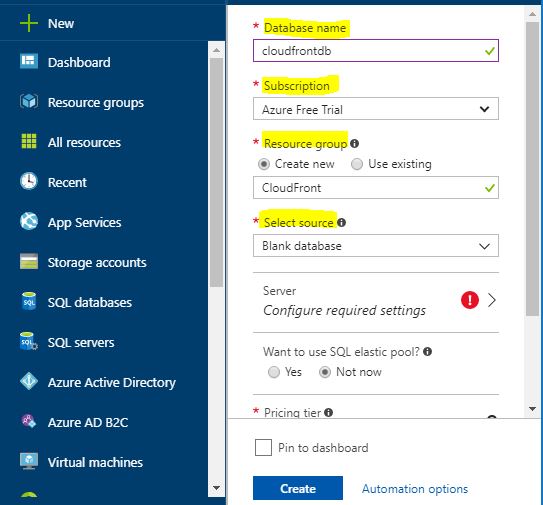543x505 pixels.
Task: Click the All resources grid icon
Action: tap(29, 141)
